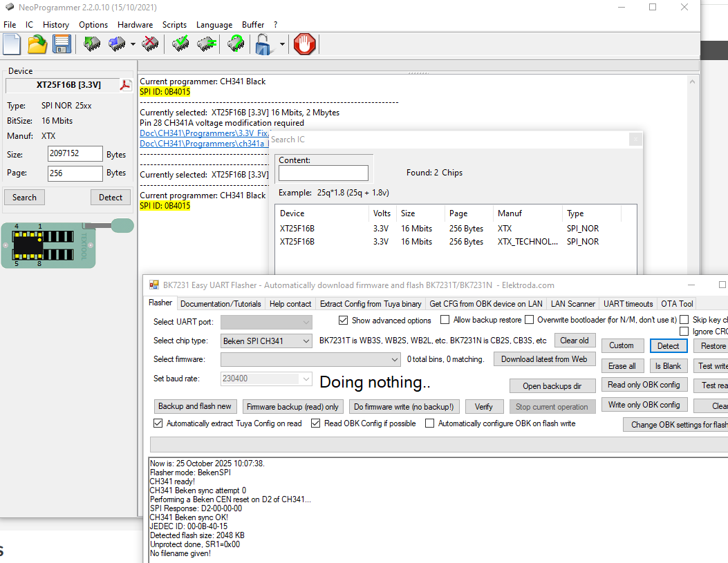Viewport: 728px width, 563px height.
Task: Open the Select chip type dropdown
Action: tap(267, 341)
